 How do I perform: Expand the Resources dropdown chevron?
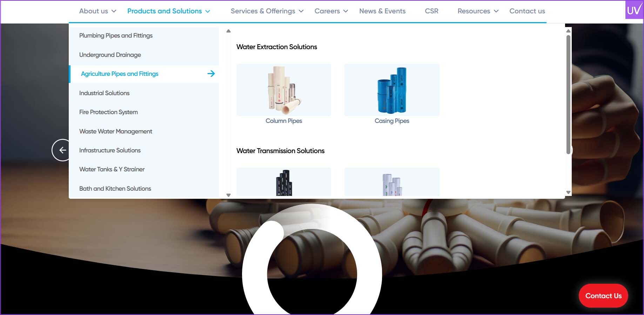[x=496, y=11]
